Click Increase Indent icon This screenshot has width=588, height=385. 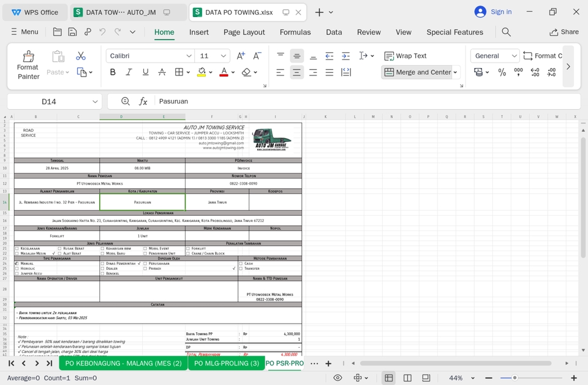click(x=345, y=56)
